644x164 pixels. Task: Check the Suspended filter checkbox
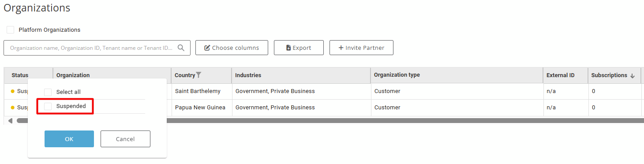pyautogui.click(x=48, y=106)
